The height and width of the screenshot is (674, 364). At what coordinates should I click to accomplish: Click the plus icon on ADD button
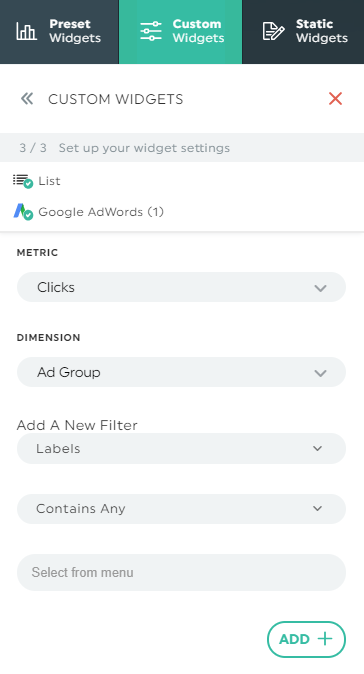tap(325, 639)
